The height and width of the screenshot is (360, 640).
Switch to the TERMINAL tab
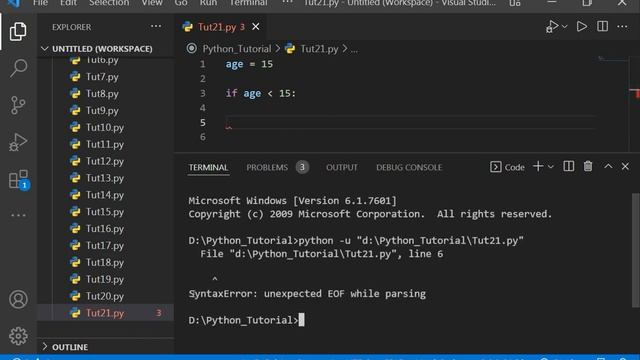pyautogui.click(x=208, y=167)
